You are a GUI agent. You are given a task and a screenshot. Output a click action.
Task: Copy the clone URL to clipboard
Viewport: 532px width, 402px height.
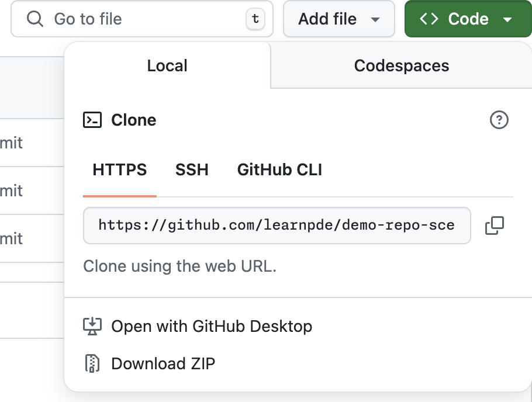[495, 226]
